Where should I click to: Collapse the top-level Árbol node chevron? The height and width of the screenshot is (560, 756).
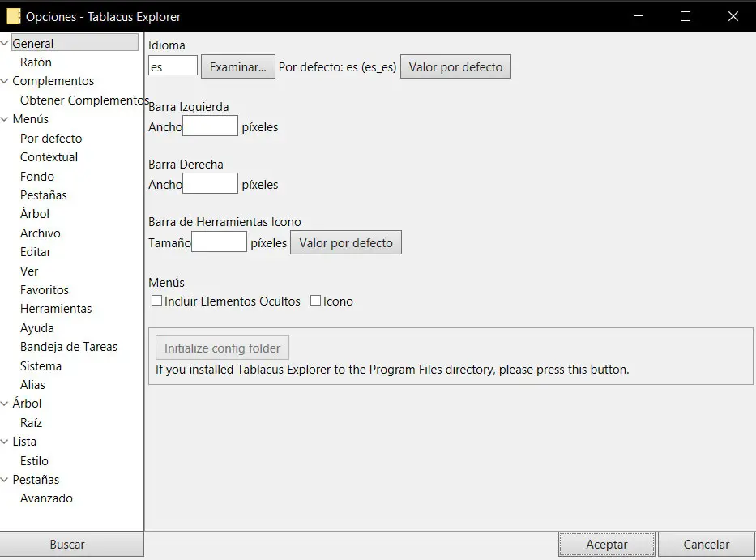point(4,404)
